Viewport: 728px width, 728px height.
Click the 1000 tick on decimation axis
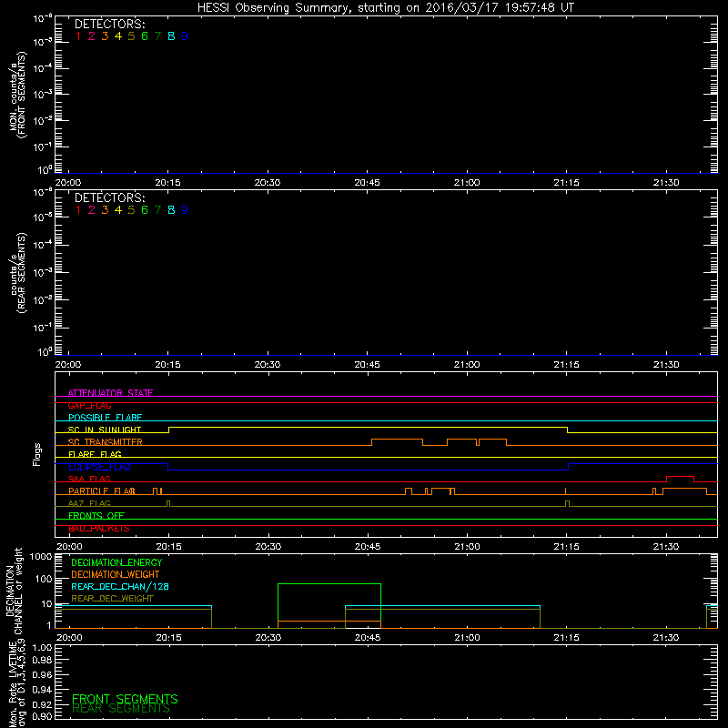click(x=41, y=557)
